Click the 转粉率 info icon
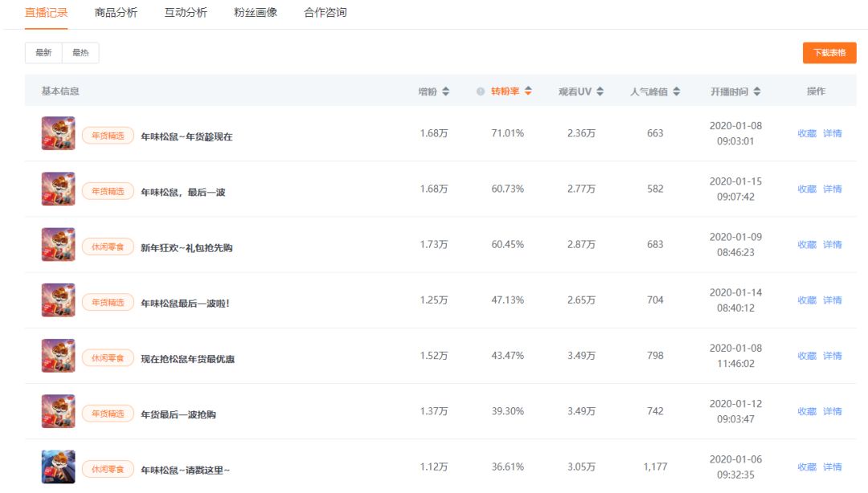This screenshot has height=493, width=868. 481,92
